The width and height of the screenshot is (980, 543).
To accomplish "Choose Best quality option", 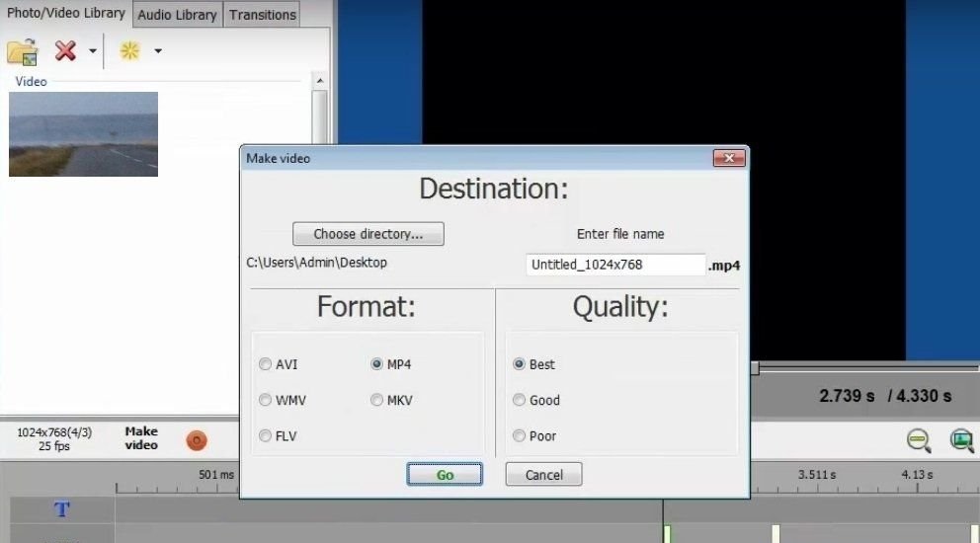I will click(519, 363).
